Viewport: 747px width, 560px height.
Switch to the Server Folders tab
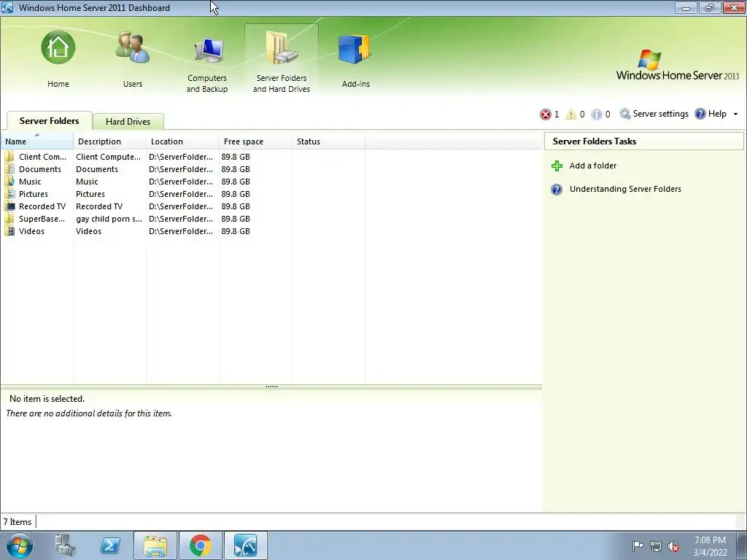pyautogui.click(x=49, y=121)
